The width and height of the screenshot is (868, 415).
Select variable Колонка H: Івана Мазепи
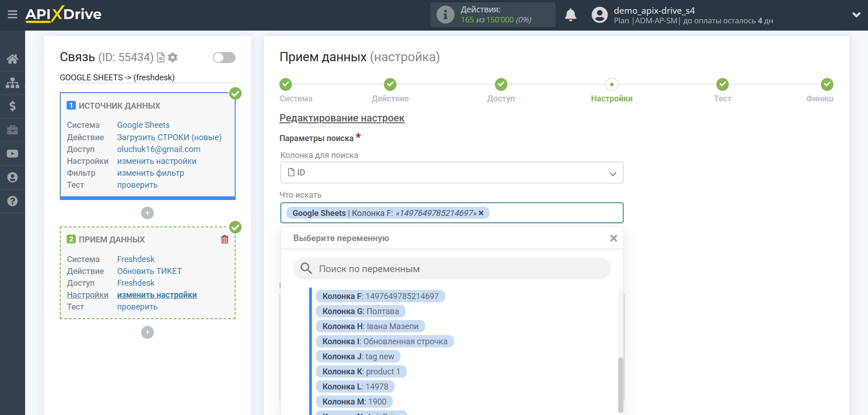(x=370, y=326)
